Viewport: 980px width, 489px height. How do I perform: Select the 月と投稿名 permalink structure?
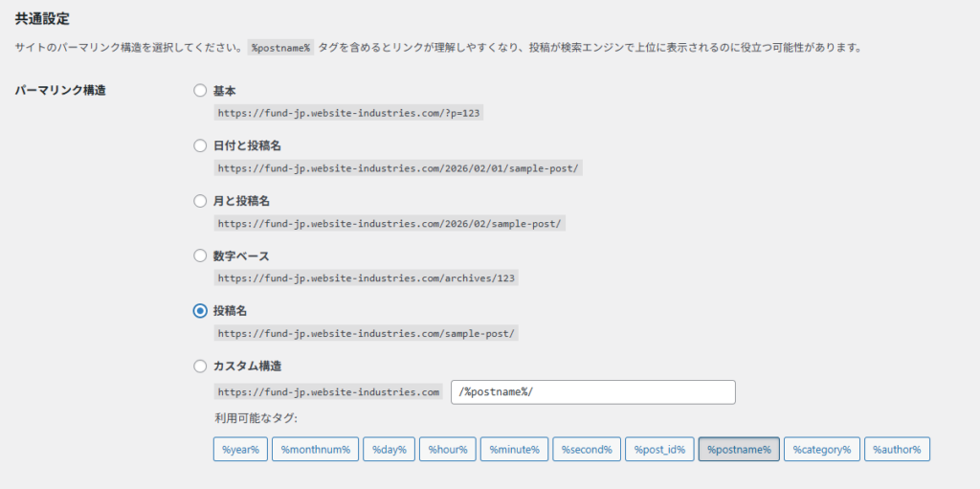point(200,201)
